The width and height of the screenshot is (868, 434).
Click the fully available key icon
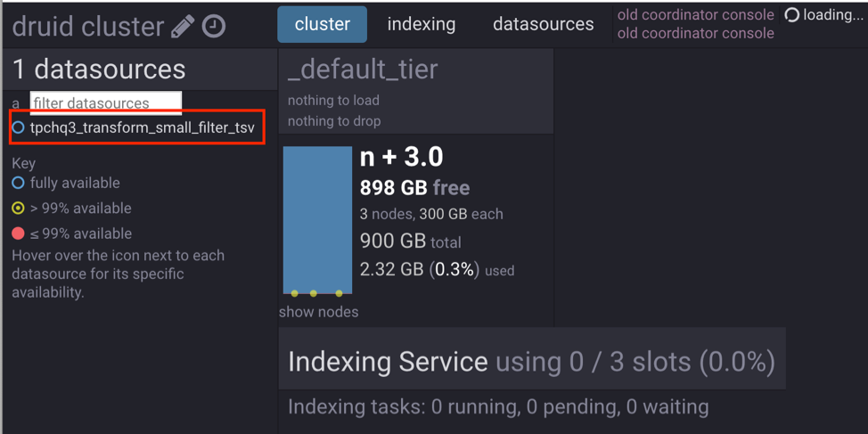(18, 183)
